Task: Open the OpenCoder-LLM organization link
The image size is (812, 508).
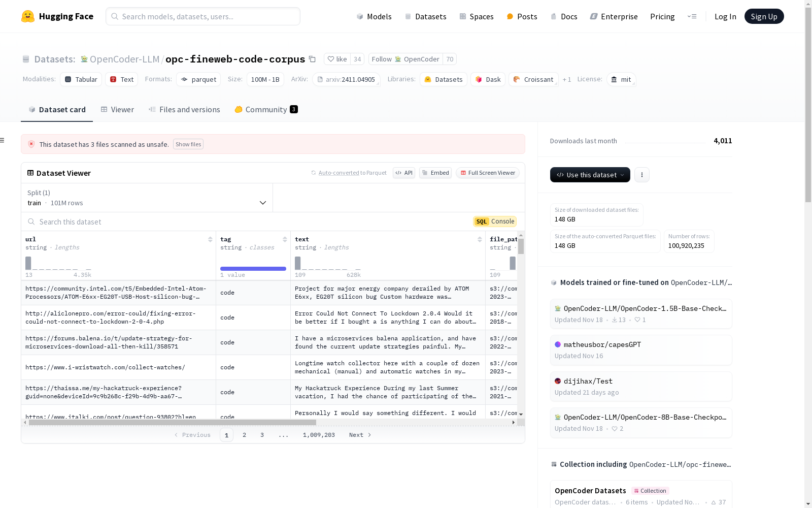Action: pos(125,59)
